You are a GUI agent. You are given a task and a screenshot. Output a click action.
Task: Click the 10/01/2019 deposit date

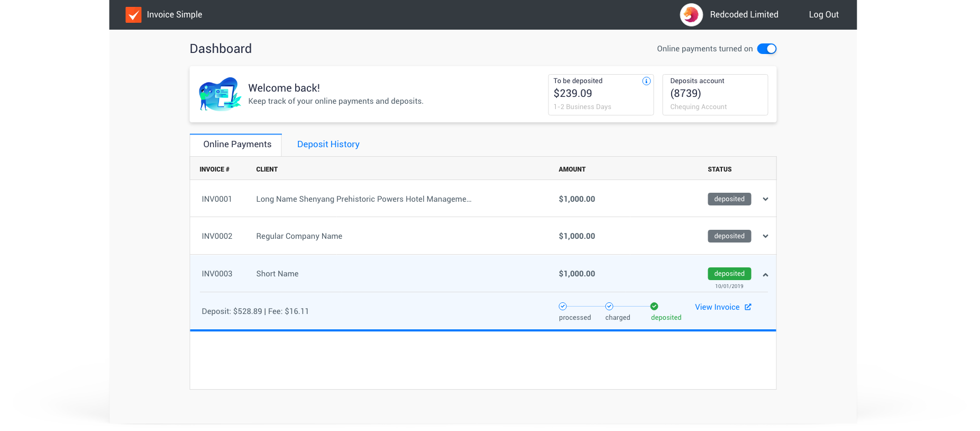pyautogui.click(x=729, y=286)
